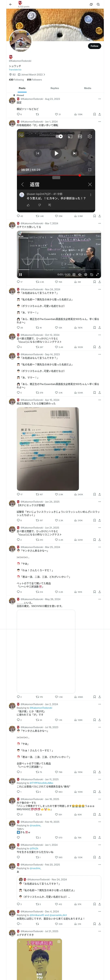Bookmark the pinned Aug 23, 2023 post
The height and width of the screenshot is (980, 110).
[x=95, y=114]
